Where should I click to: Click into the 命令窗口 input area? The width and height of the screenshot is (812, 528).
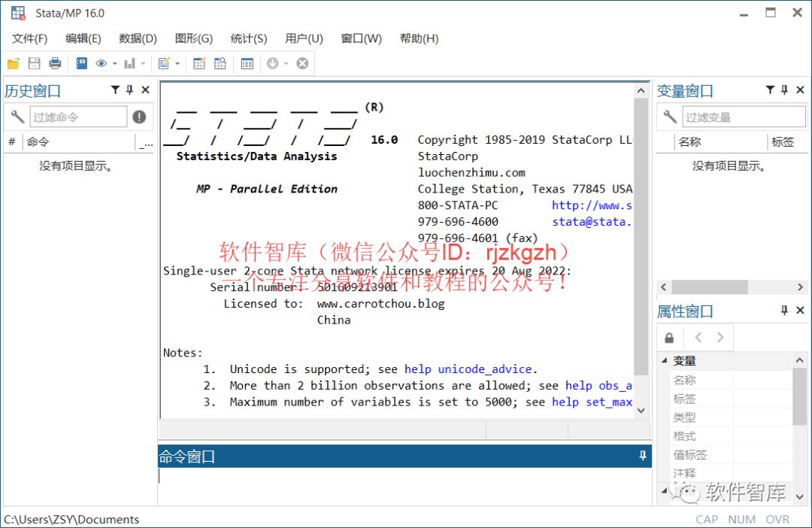pos(404,485)
